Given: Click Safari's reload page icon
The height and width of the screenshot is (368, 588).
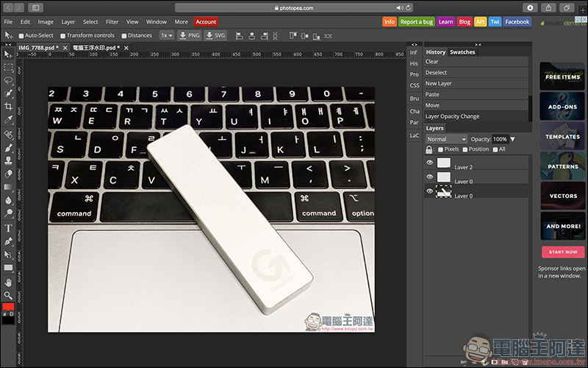Looking at the screenshot, I should [x=409, y=7].
